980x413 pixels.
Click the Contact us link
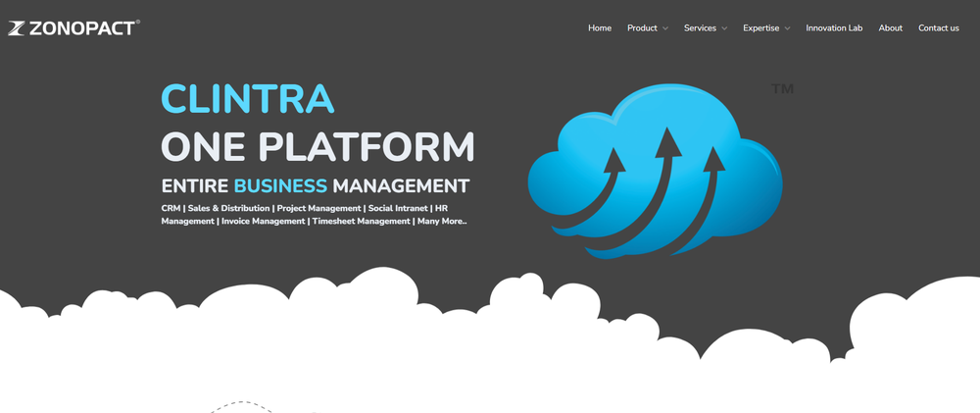tap(938, 28)
